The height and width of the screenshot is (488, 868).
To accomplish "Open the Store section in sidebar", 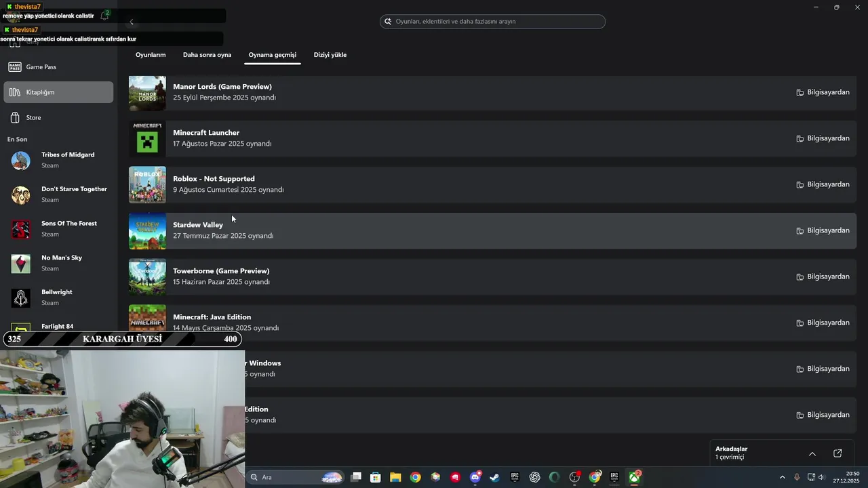I will (58, 118).
